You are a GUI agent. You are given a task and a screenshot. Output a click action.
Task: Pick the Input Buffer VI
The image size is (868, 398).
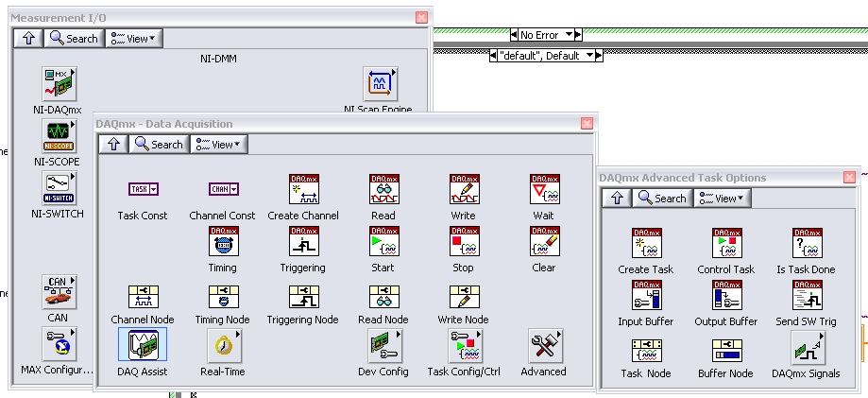click(x=647, y=295)
